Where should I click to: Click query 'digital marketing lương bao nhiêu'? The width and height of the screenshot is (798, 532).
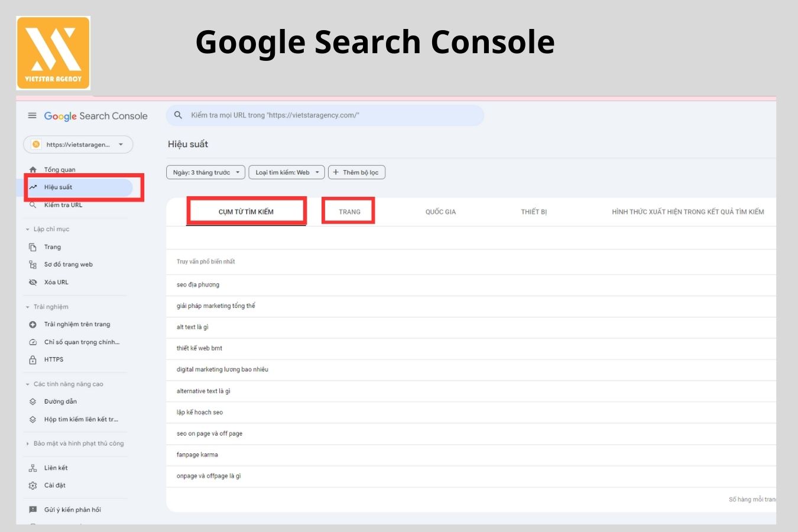pyautogui.click(x=471, y=370)
